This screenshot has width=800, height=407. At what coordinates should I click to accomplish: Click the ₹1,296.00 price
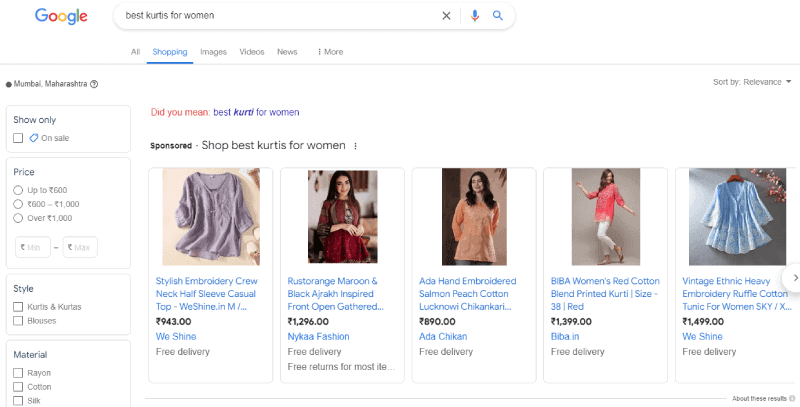click(x=308, y=322)
